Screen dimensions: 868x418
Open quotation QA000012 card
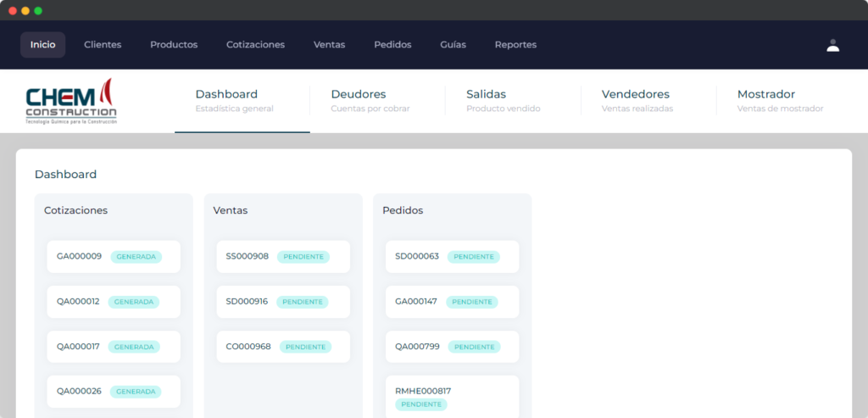pos(114,302)
